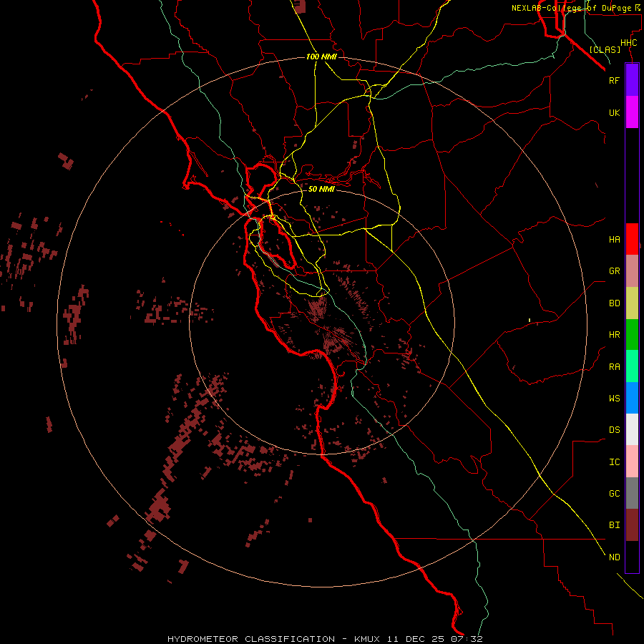Click the 50 NMI range ring label
This screenshot has height=644, width=644.
pyautogui.click(x=321, y=189)
